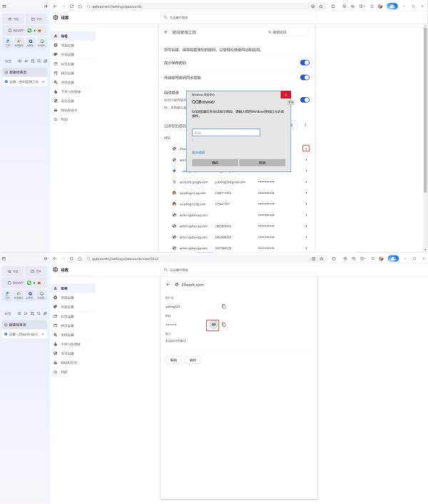Click the password field in Windows security dialog

point(225,132)
